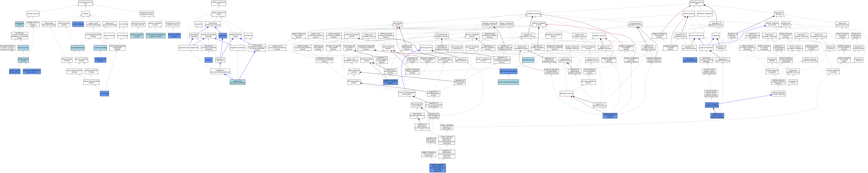868x173 pixels.
Task: Click 'negative regulation of transcription by glucose' node
Action: pos(429,154)
